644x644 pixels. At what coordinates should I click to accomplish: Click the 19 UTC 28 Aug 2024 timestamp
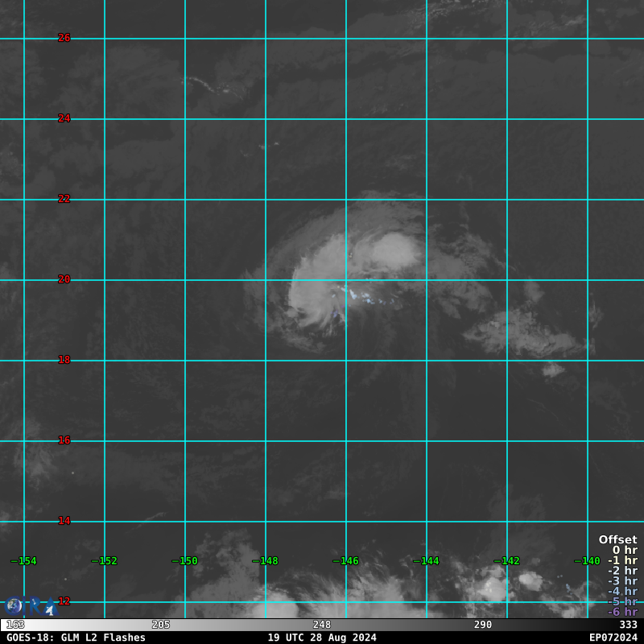click(322, 638)
